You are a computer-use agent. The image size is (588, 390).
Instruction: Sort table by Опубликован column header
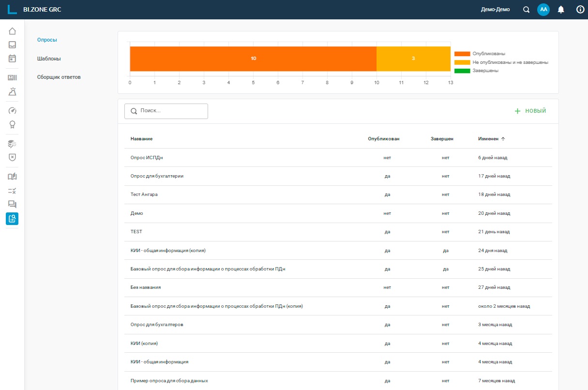(x=384, y=139)
